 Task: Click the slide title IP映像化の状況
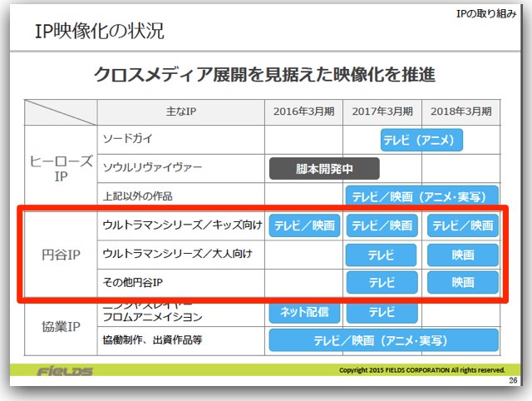pyautogui.click(x=100, y=32)
